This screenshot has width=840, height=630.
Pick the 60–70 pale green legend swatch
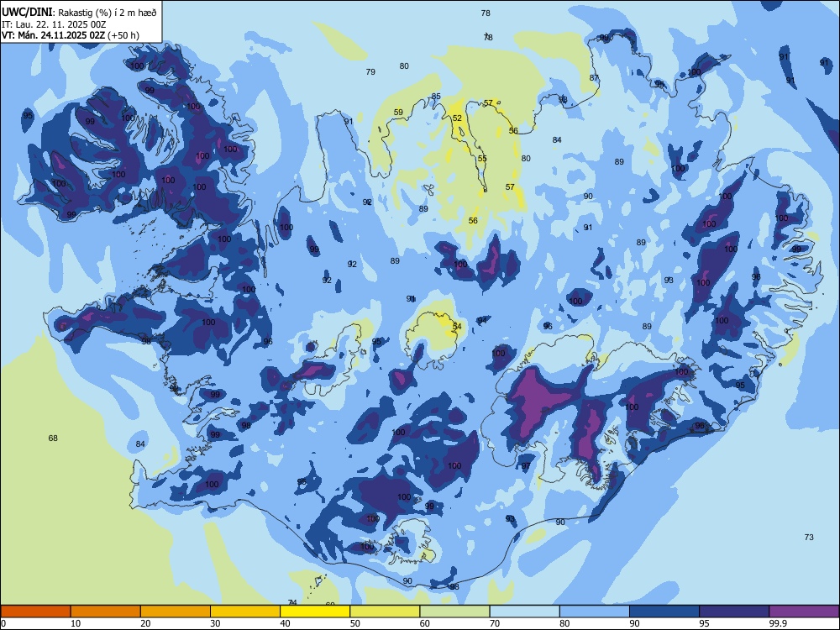point(454,612)
